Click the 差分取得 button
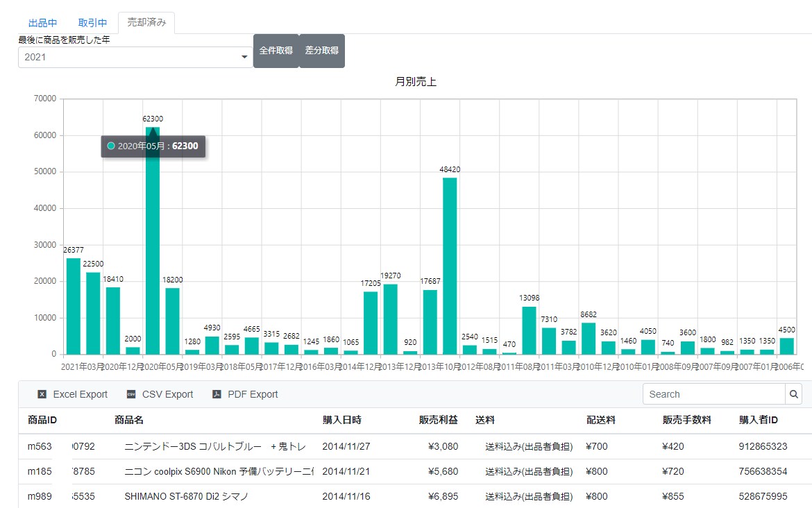Viewport: 812px width, 508px height. pos(321,51)
